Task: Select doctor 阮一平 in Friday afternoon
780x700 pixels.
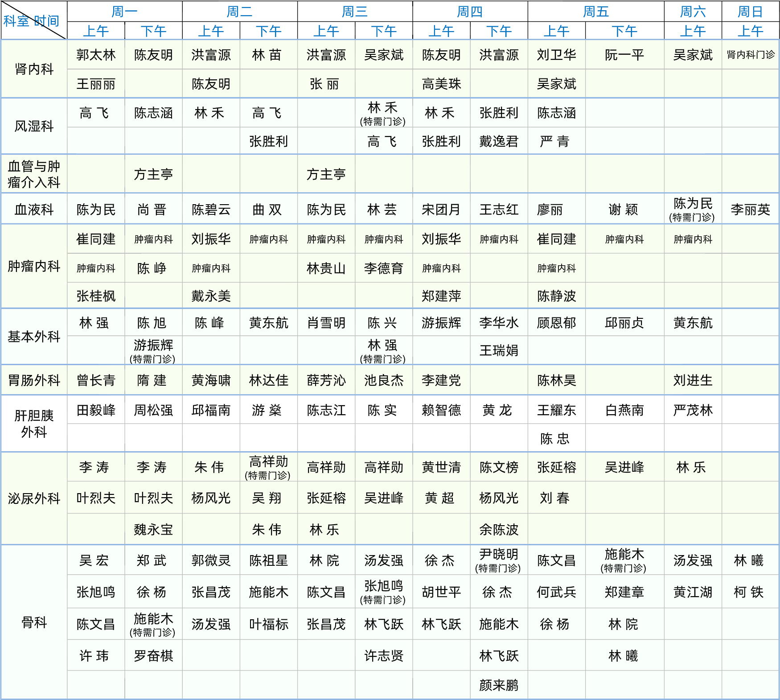Action: (624, 55)
